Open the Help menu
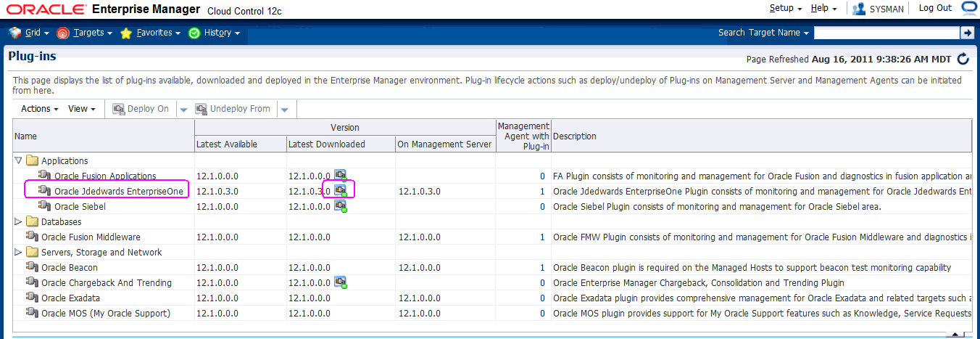The width and height of the screenshot is (980, 339). pos(824,8)
